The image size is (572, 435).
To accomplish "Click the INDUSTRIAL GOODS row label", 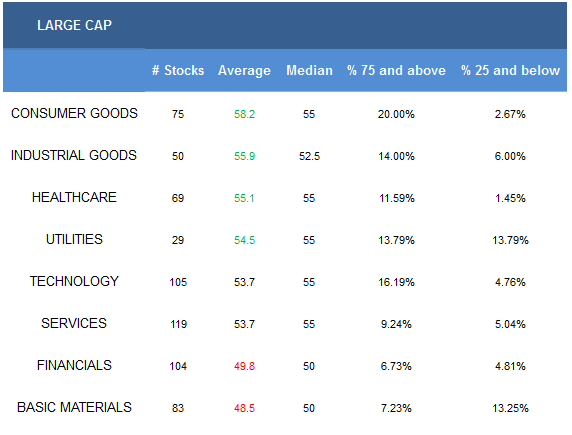I will 74,155.
